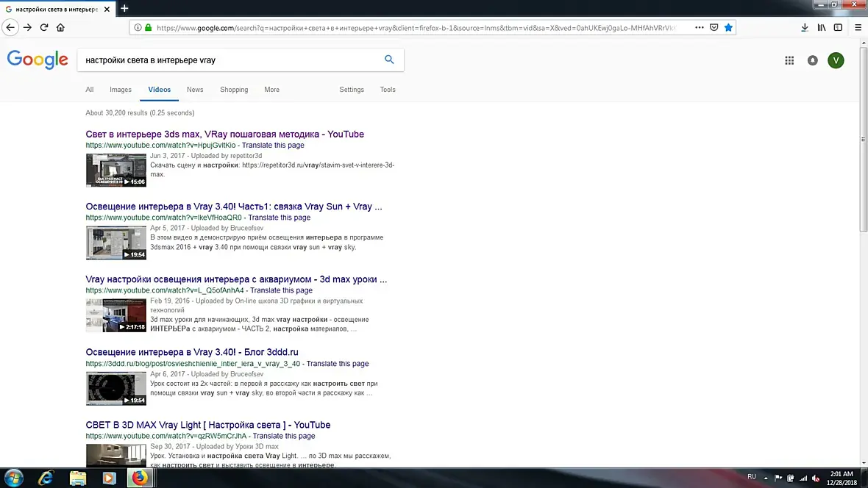The width and height of the screenshot is (868, 488).
Task: Toggle the Firefox sidebar view
Action: (x=838, y=27)
